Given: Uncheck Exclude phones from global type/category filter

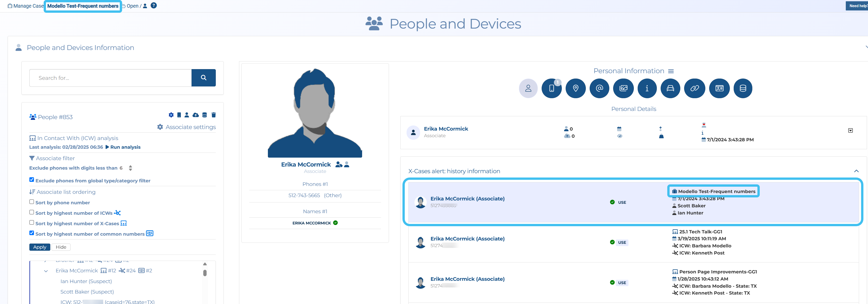Looking at the screenshot, I should 32,180.
